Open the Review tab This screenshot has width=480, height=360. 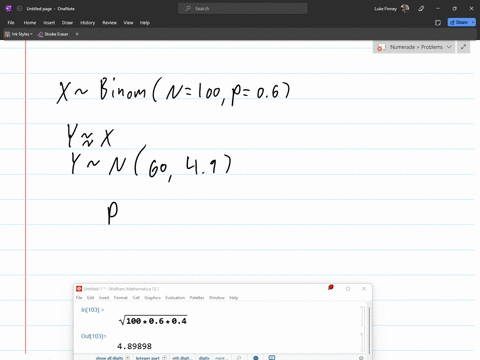click(x=109, y=23)
